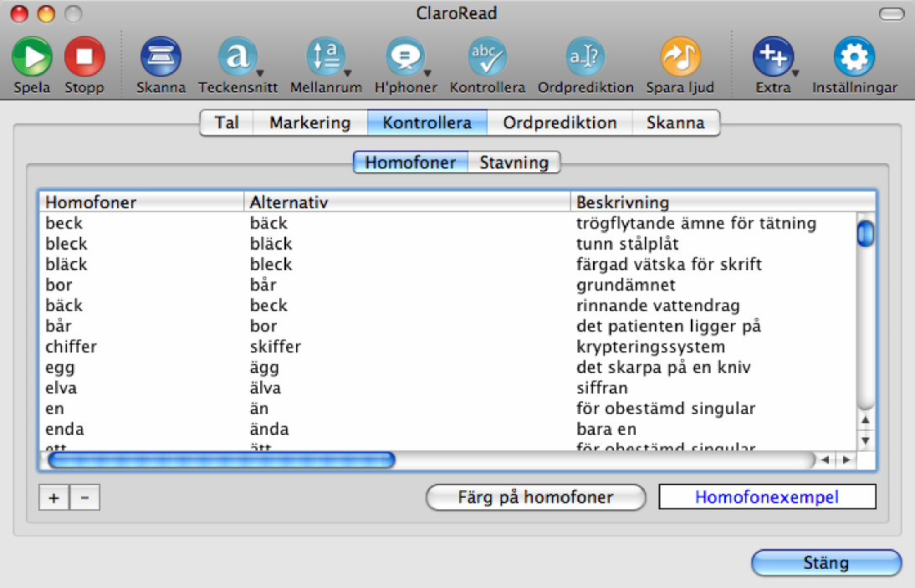The height and width of the screenshot is (588, 915).
Task: Click the Homofoner column header
Action: (x=141, y=202)
